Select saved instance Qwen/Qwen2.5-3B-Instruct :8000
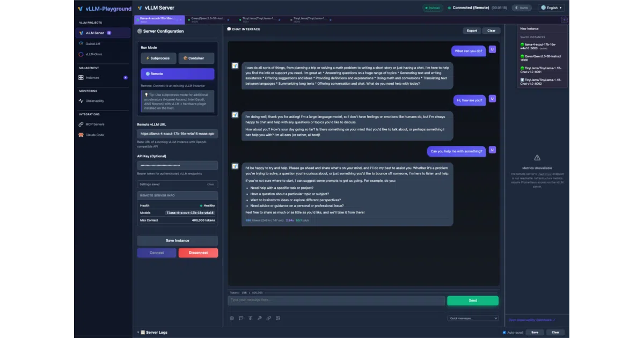The image size is (644, 338). [542, 57]
